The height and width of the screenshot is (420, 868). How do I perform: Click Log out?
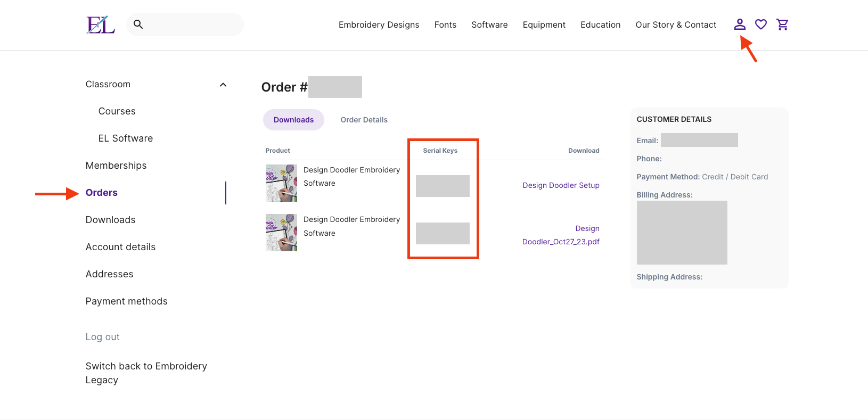point(102,337)
